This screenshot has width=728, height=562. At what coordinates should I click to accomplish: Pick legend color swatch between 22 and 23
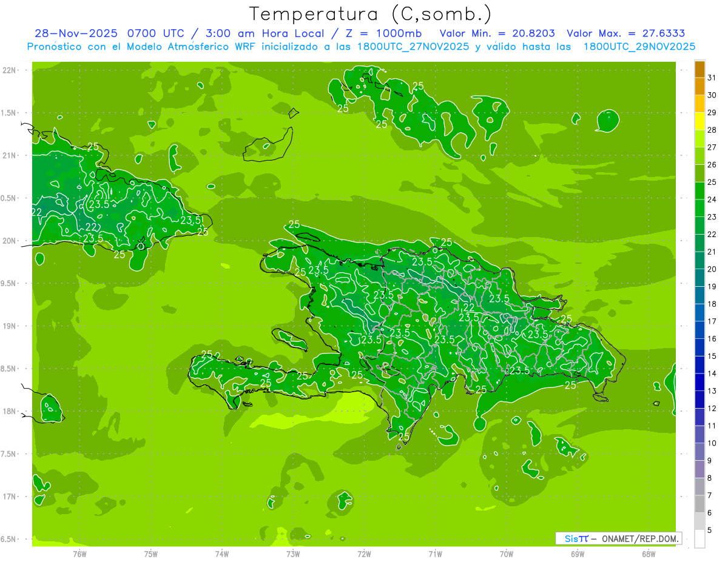pos(699,226)
